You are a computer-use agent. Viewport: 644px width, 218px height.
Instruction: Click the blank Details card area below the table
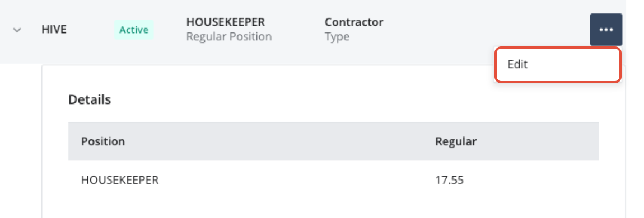pyautogui.click(x=333, y=208)
